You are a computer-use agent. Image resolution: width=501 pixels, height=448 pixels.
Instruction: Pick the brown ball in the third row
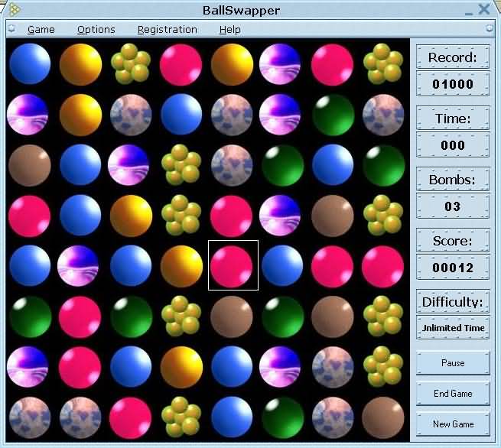[30, 165]
